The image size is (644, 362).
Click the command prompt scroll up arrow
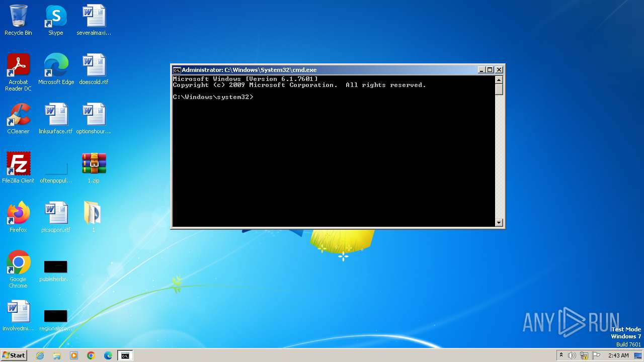tap(499, 79)
